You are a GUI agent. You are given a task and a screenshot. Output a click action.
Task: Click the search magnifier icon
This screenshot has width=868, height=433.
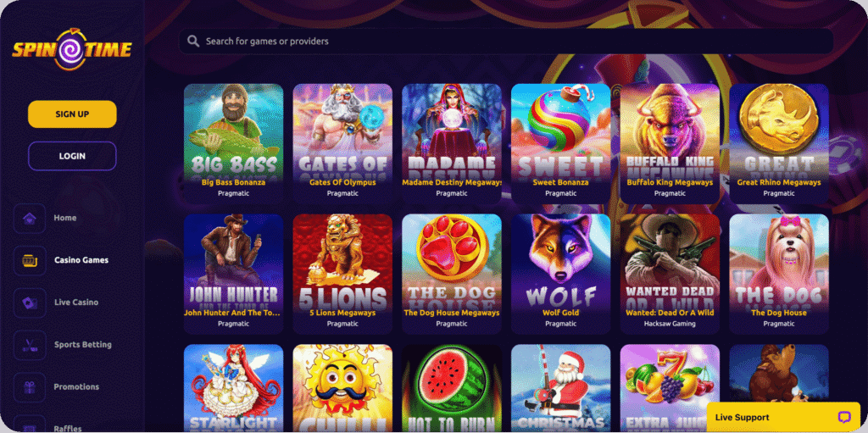point(193,42)
